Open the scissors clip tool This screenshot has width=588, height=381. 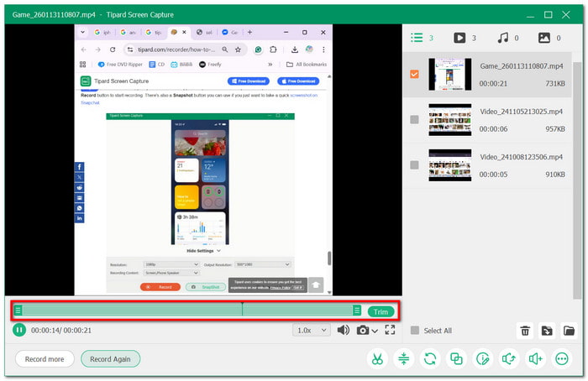tap(377, 358)
